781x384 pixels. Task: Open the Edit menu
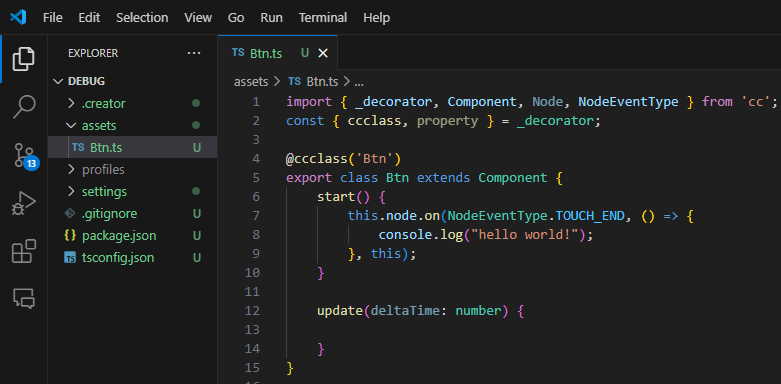tap(89, 17)
